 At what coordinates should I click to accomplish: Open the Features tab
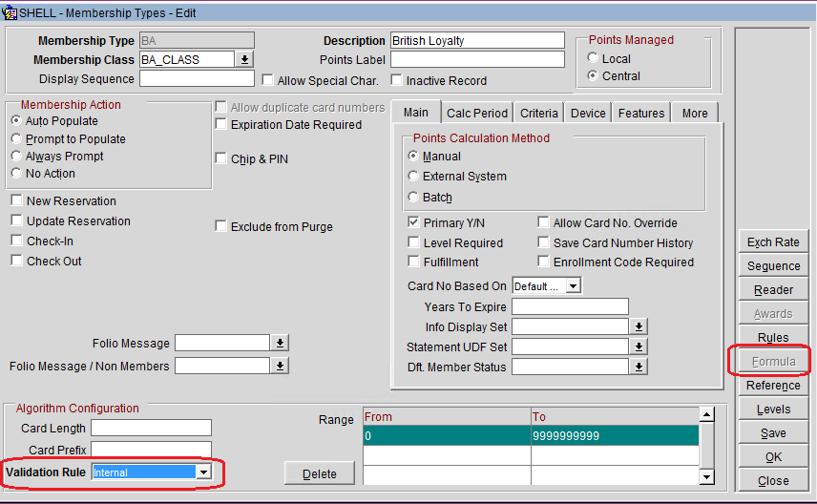(640, 113)
